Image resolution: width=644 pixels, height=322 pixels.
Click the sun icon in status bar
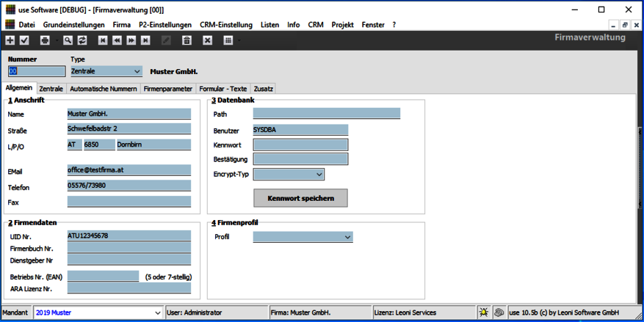pos(484,312)
